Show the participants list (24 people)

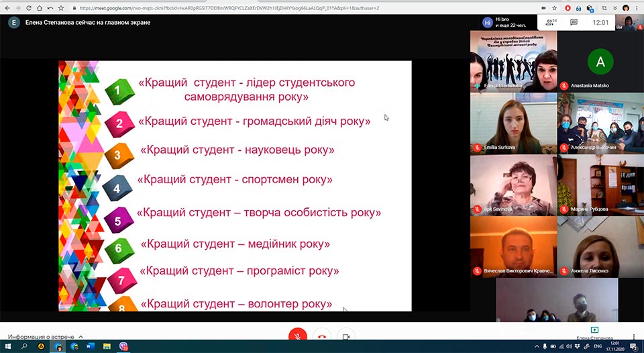point(551,22)
